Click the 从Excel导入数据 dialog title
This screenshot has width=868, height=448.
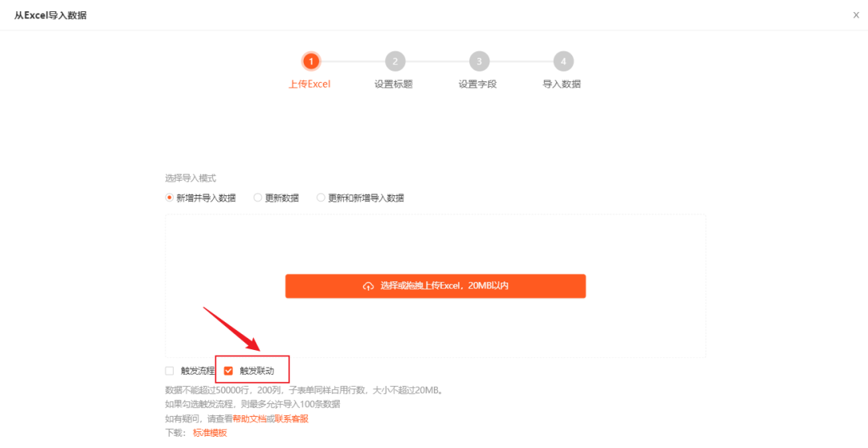pos(51,15)
